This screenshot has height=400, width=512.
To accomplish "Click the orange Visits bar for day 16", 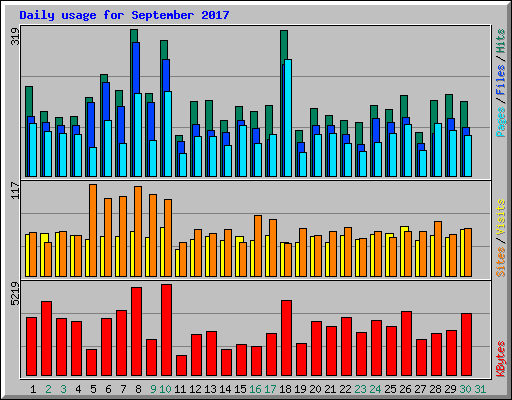I will [258, 246].
